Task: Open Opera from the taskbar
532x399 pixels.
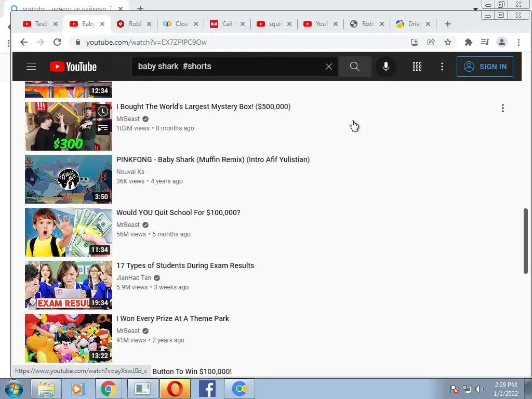Action: point(175,389)
